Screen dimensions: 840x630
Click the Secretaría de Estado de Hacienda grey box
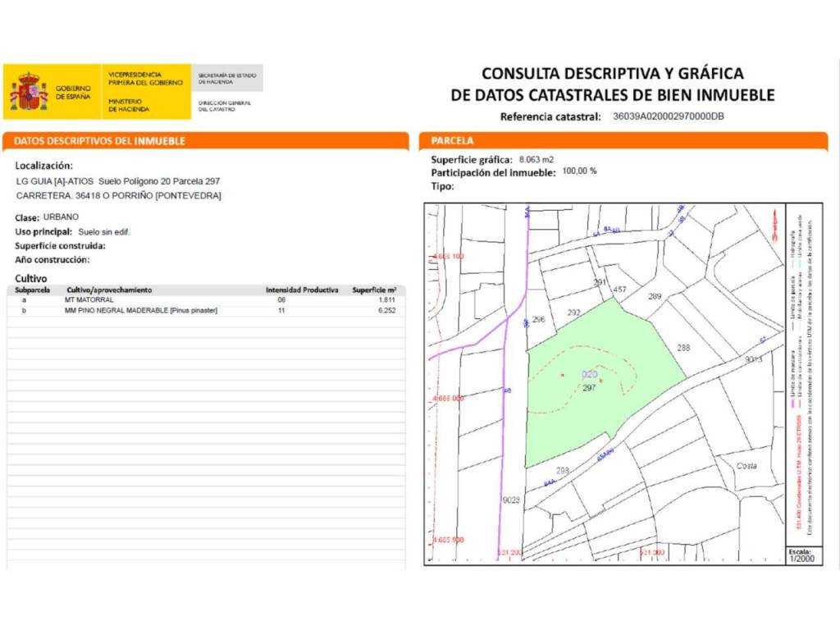[x=227, y=79]
